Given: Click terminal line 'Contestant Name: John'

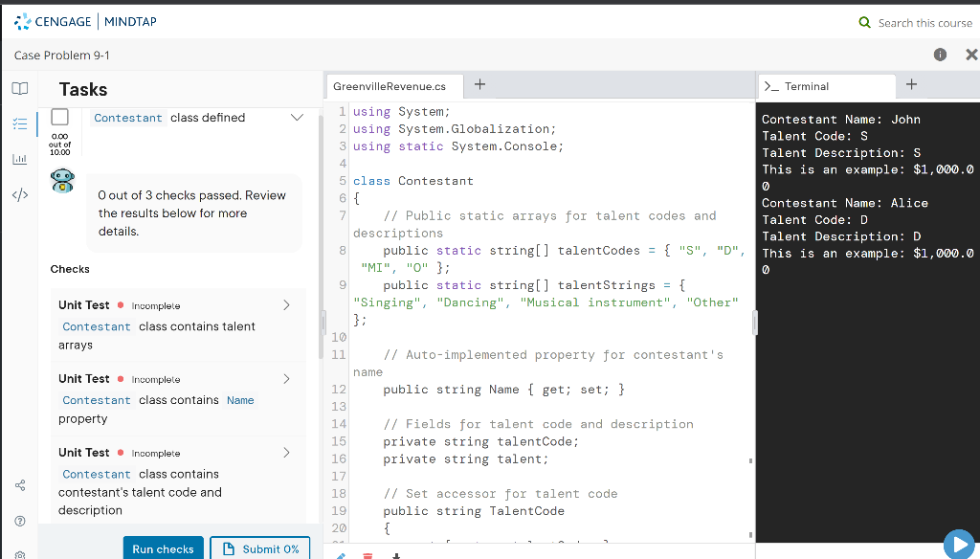Looking at the screenshot, I should coord(840,120).
